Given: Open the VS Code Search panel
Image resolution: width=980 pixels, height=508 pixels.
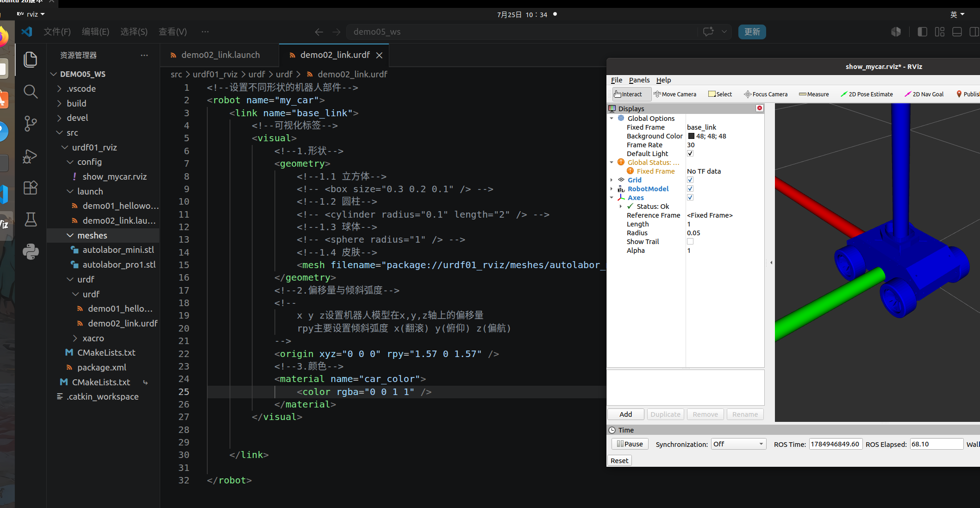Looking at the screenshot, I should tap(31, 92).
